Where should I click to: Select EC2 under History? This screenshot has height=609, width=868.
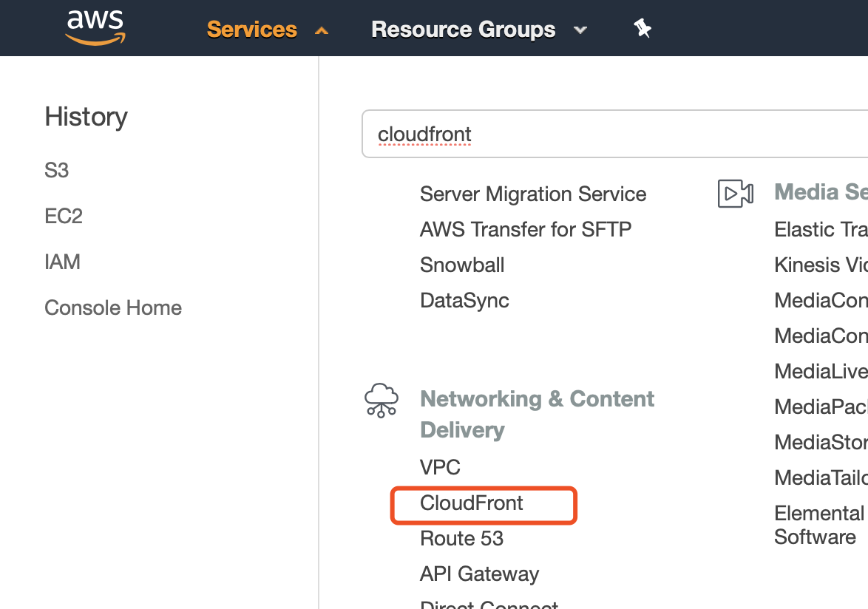pos(63,215)
